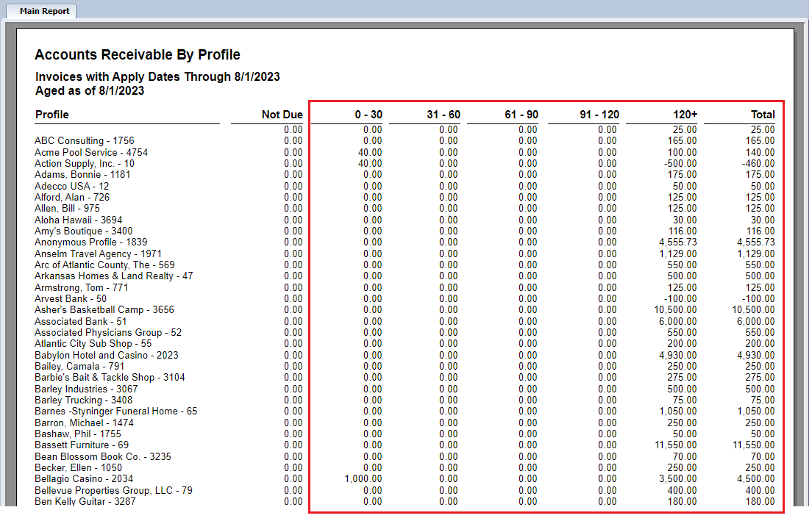The height and width of the screenshot is (521, 812).
Task: Click the 31 - 60 column header
Action: point(444,115)
